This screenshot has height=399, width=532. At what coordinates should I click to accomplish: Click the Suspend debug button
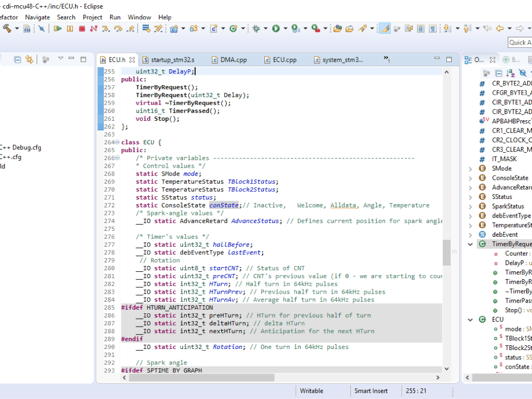click(70, 29)
